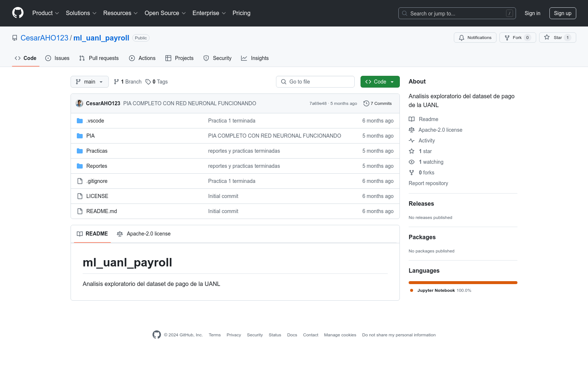Open the CesarAHO123 owner profile link
The height and width of the screenshot is (368, 588).
(44, 38)
